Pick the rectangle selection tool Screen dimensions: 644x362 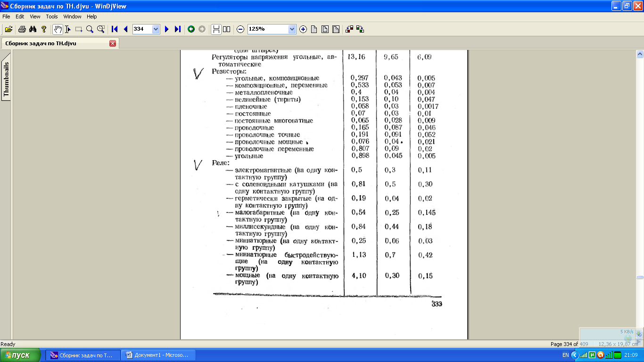tap(79, 29)
